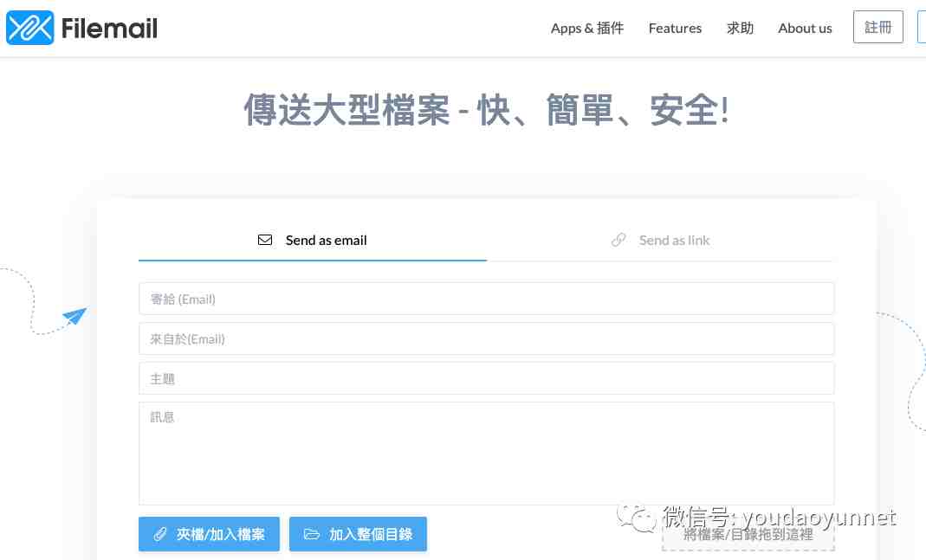Click the Filemail logo icon

pyautogui.click(x=29, y=28)
